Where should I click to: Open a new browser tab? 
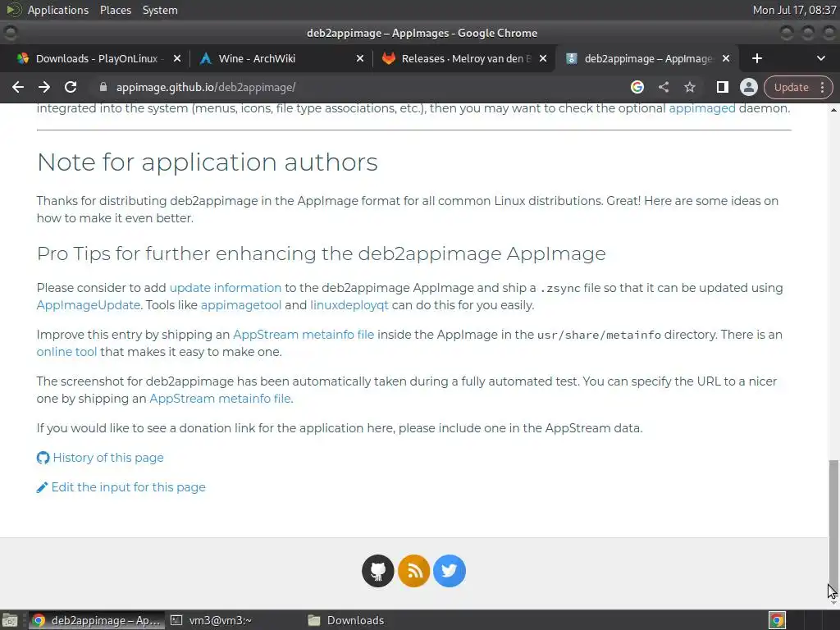point(757,58)
